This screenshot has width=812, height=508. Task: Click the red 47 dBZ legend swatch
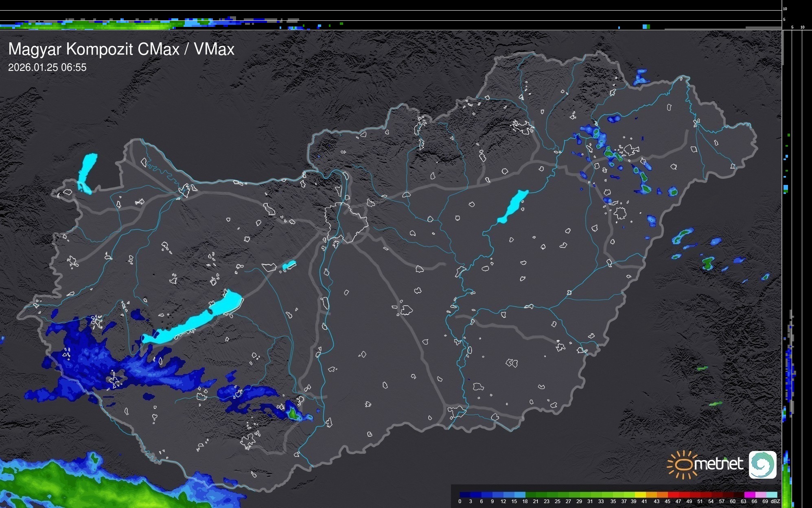click(x=684, y=495)
